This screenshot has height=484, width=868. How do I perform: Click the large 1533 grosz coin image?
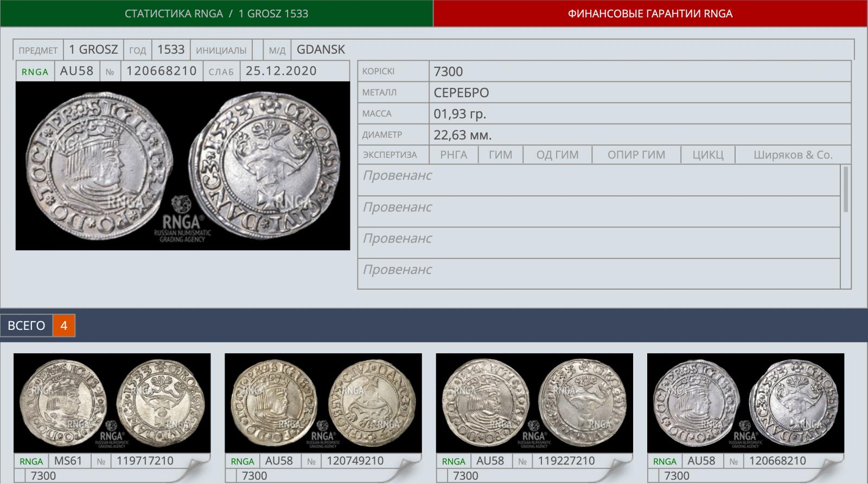(x=183, y=165)
